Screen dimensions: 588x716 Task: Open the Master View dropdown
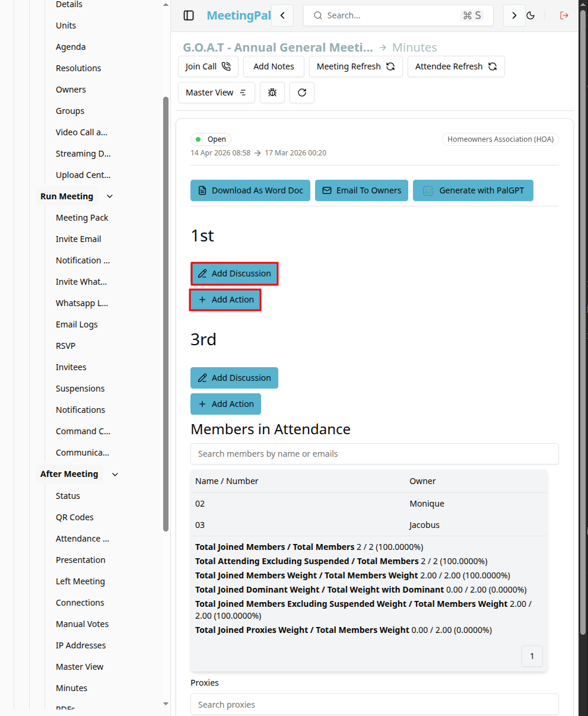(x=217, y=93)
